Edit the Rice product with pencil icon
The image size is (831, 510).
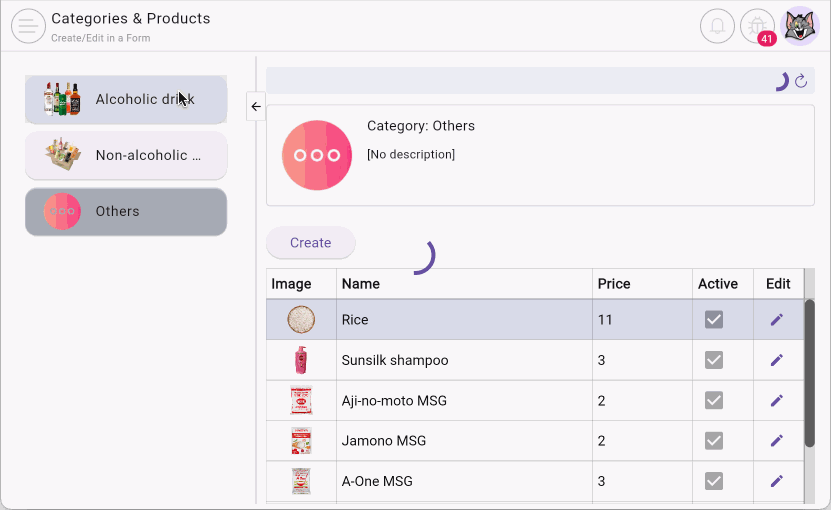[777, 320]
